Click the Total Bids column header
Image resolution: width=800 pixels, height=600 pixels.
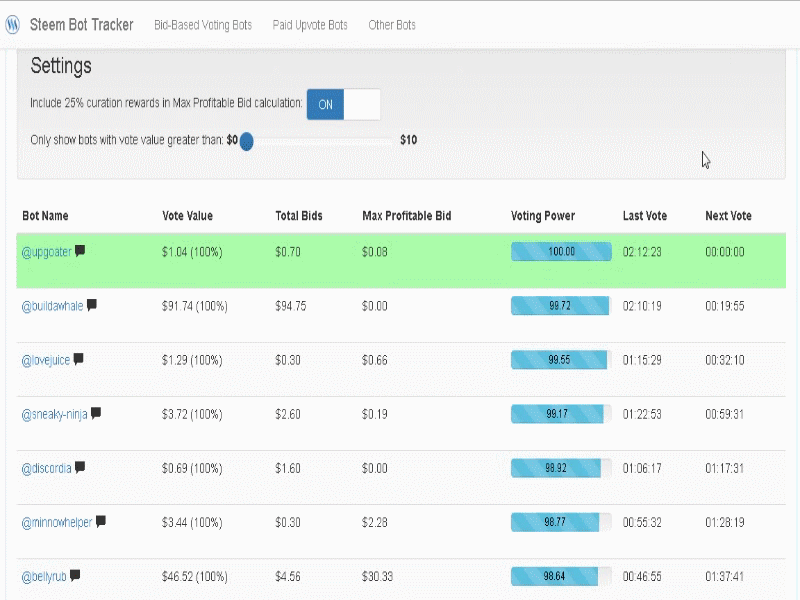click(x=299, y=216)
